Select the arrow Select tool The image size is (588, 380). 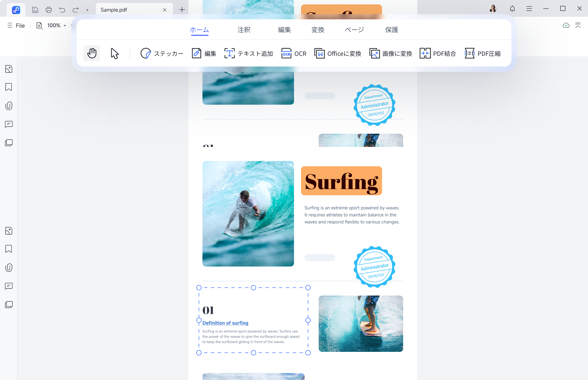114,53
